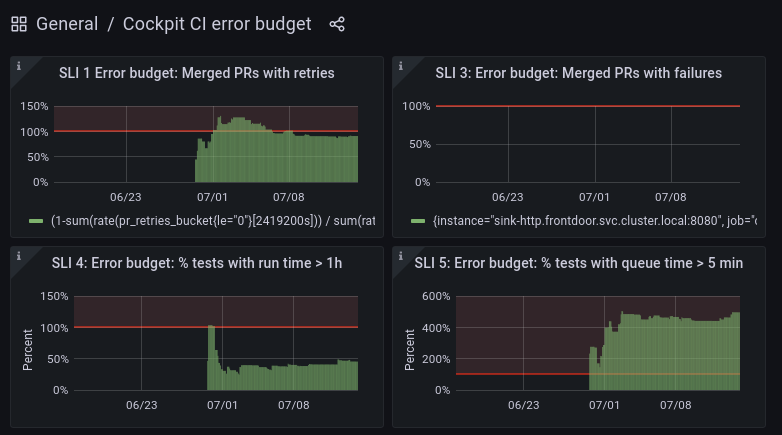The image size is (782, 435).
Task: Open the SLI 3 Merged PRs with failures panel menu
Action: click(x=578, y=73)
